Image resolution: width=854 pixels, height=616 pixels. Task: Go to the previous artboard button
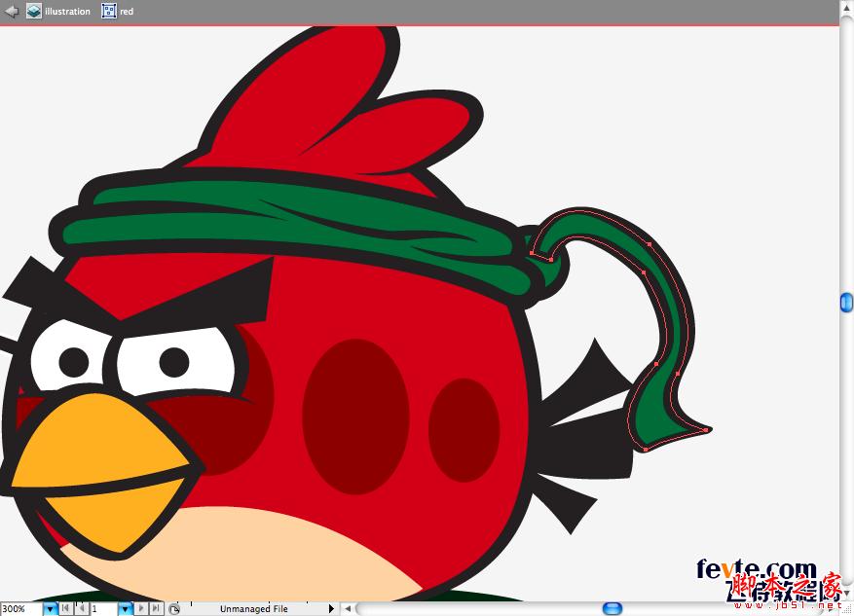[x=81, y=608]
